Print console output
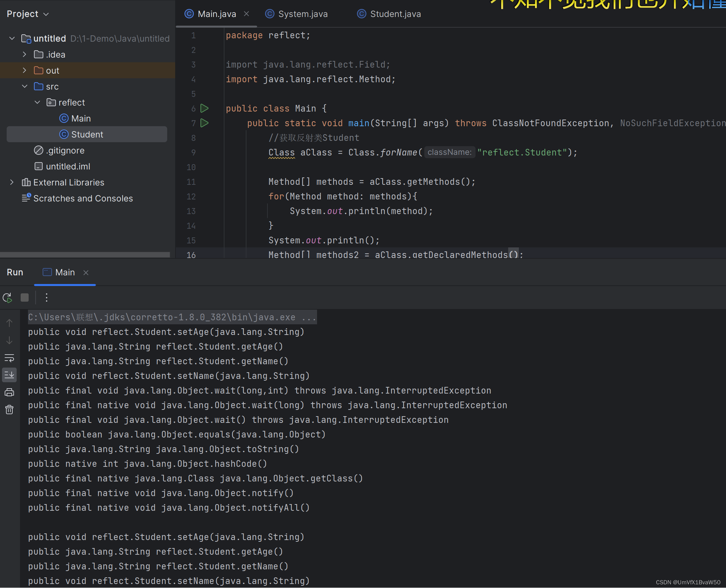This screenshot has width=726, height=588. click(9, 393)
